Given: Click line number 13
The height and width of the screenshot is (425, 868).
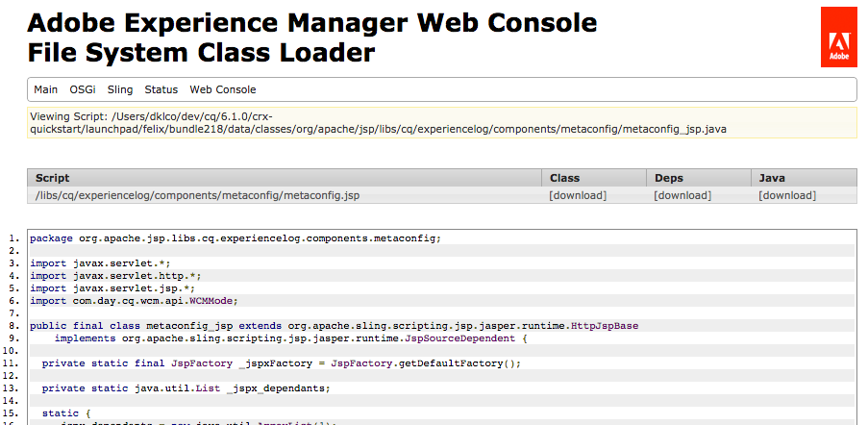Looking at the screenshot, I should coord(12,387).
